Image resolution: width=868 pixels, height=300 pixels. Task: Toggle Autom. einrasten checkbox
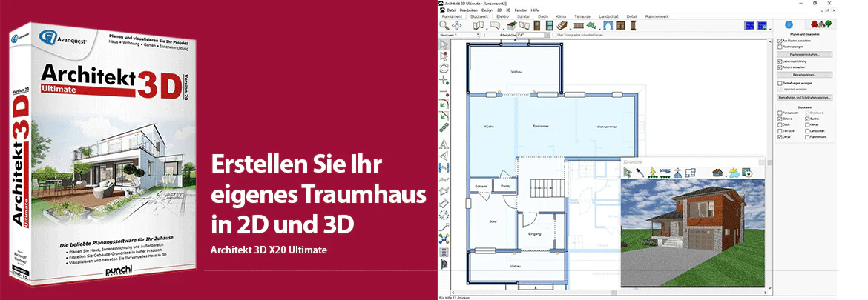point(780,67)
